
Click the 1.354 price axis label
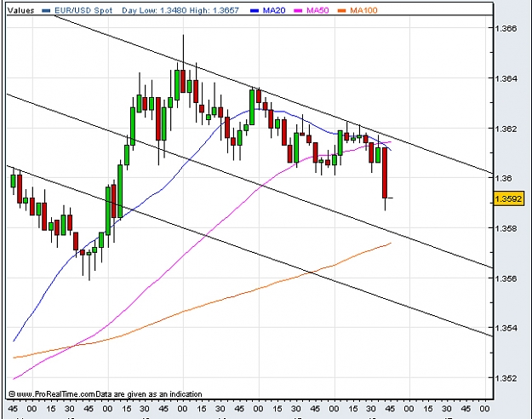pos(506,329)
